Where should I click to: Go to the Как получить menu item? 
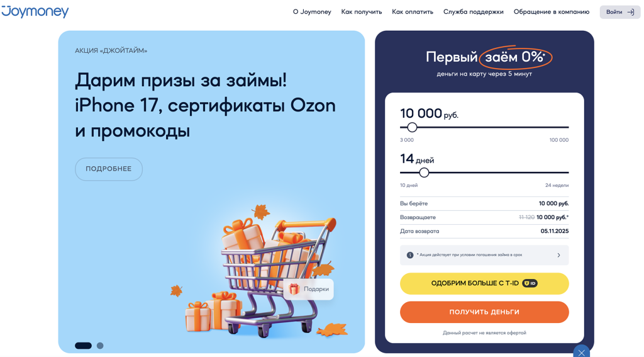[362, 12]
